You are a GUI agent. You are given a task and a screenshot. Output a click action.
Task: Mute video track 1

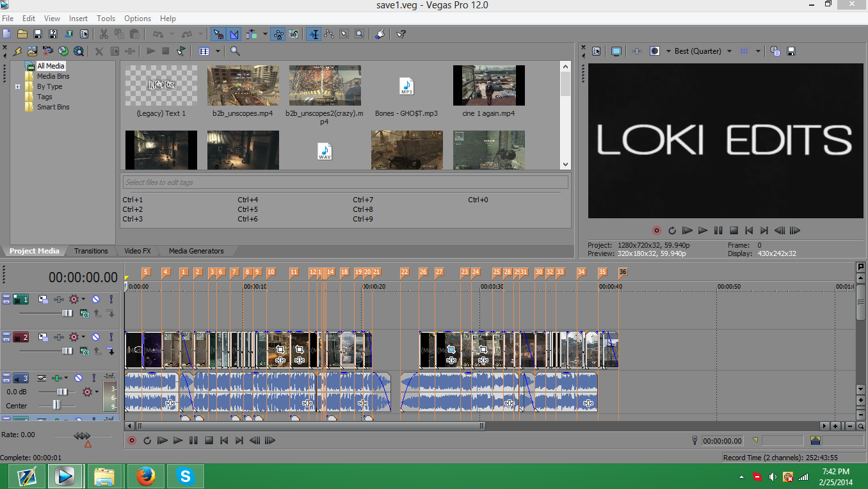95,299
